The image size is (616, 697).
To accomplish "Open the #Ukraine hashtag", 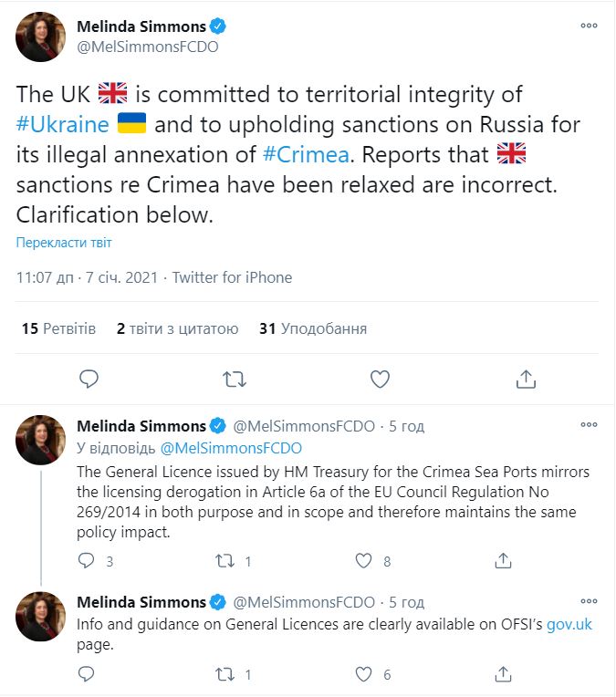I will [62, 124].
